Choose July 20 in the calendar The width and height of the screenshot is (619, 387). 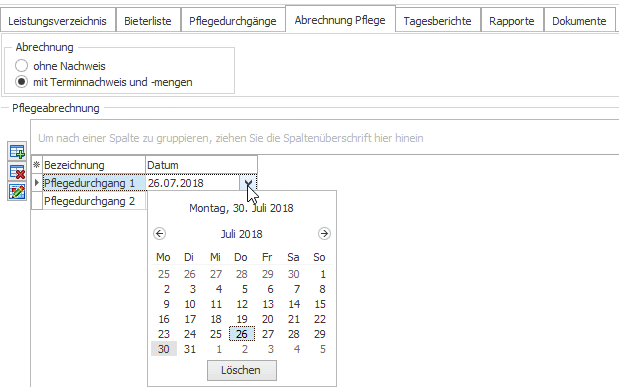click(268, 319)
